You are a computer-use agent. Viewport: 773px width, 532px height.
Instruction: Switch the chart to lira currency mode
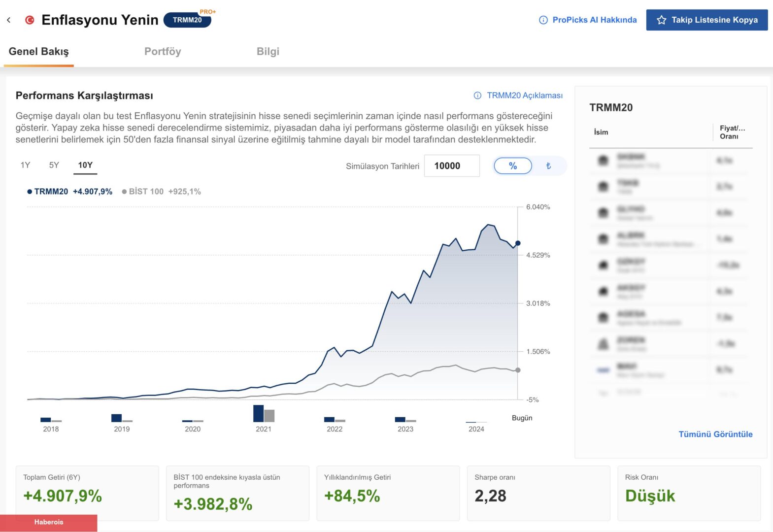click(x=548, y=166)
